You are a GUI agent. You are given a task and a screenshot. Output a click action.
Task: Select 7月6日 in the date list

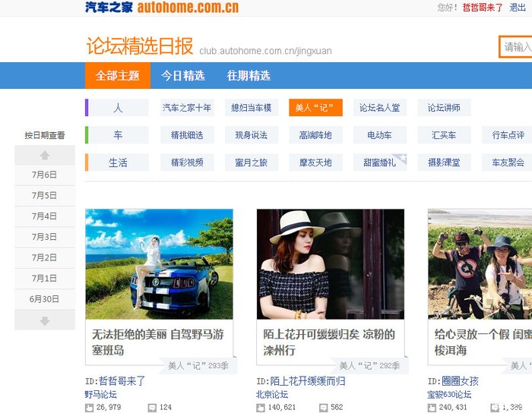[45, 175]
